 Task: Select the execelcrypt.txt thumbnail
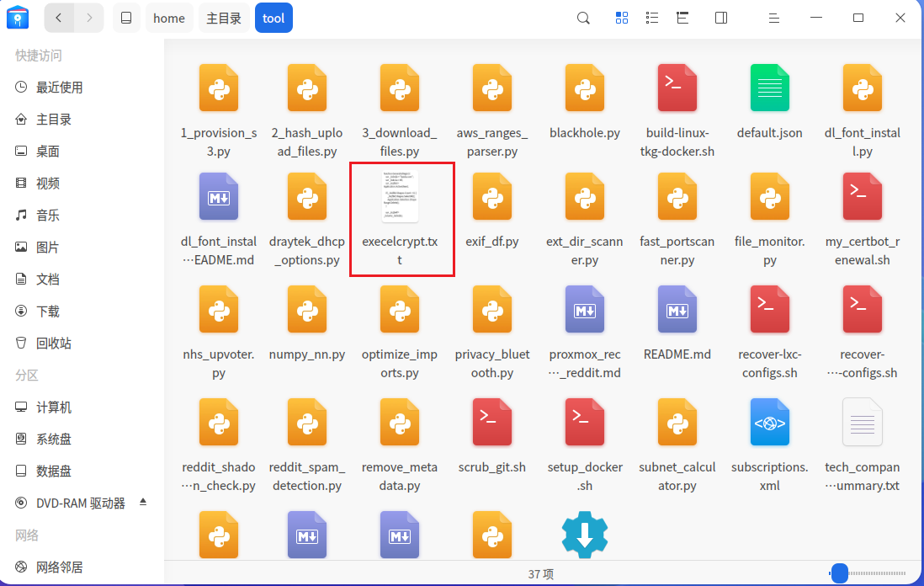coord(400,196)
